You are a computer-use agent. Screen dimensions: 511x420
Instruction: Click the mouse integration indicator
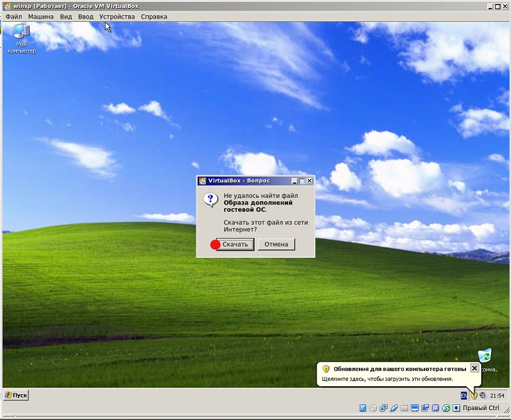pos(446,408)
